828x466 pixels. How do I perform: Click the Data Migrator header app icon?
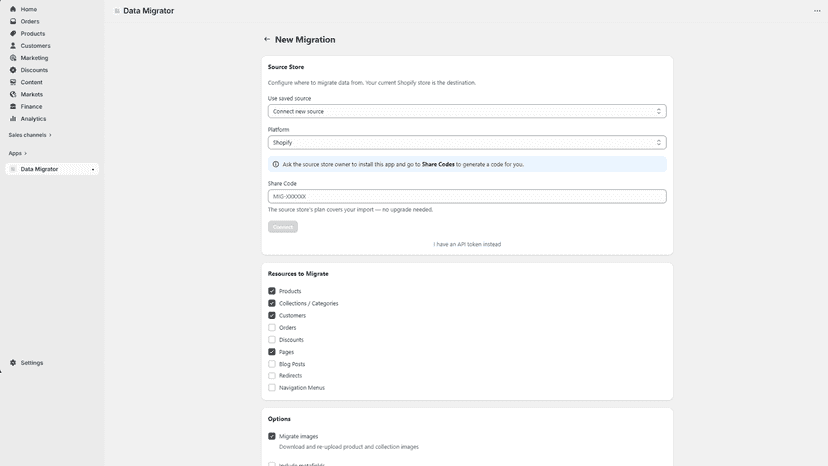[117, 11]
